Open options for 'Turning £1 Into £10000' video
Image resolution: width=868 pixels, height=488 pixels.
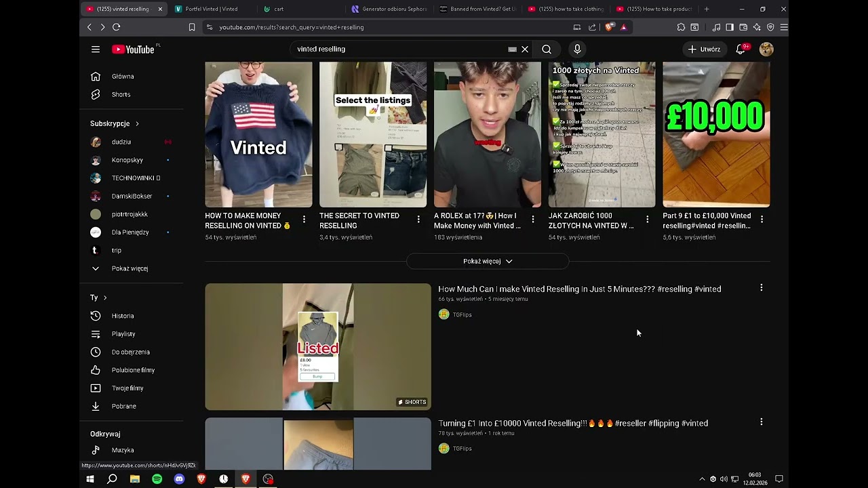761,422
